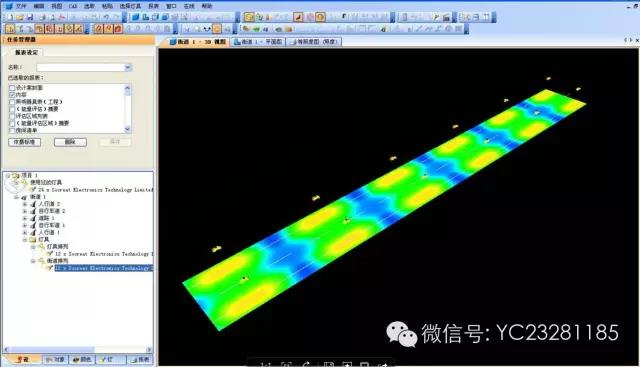The width and height of the screenshot is (640, 367).
Task: Collapse the 灯具 folder in project tree
Action: 24,240
